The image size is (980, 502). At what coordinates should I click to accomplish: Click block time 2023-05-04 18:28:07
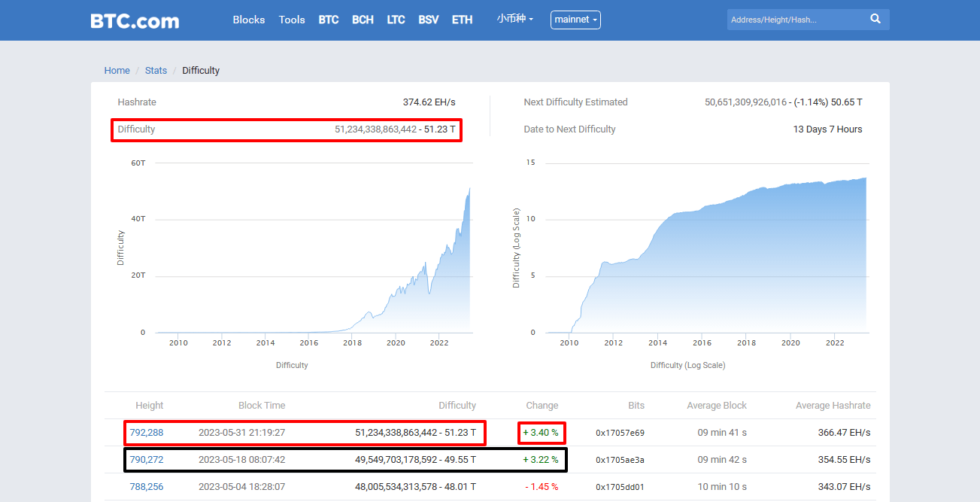click(241, 487)
